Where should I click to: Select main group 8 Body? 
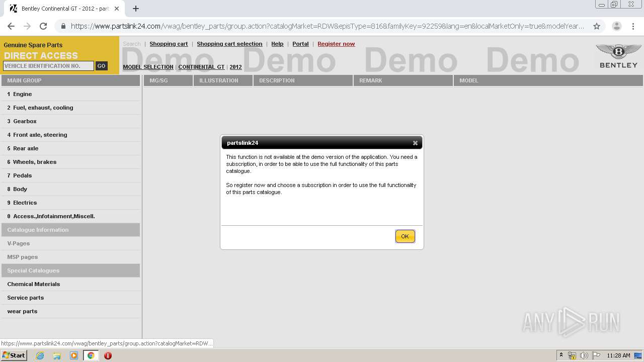[70, 189]
